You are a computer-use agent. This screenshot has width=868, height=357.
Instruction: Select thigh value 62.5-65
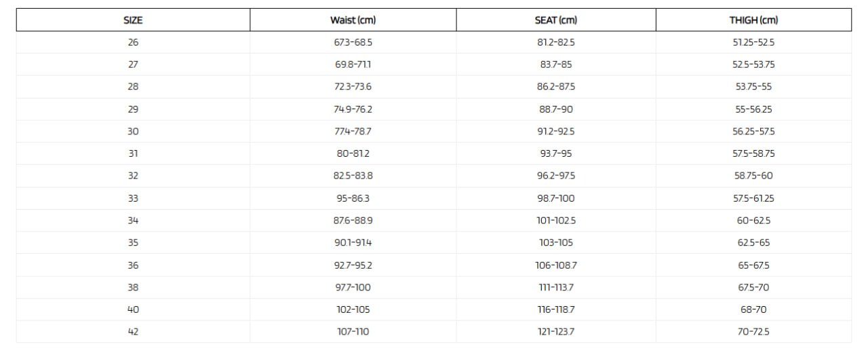[x=753, y=243]
